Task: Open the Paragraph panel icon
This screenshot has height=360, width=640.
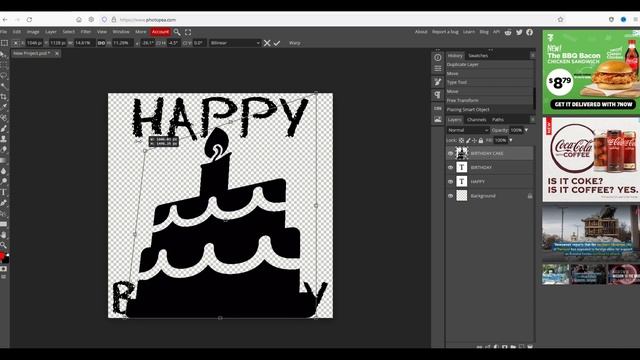Action: (438, 95)
